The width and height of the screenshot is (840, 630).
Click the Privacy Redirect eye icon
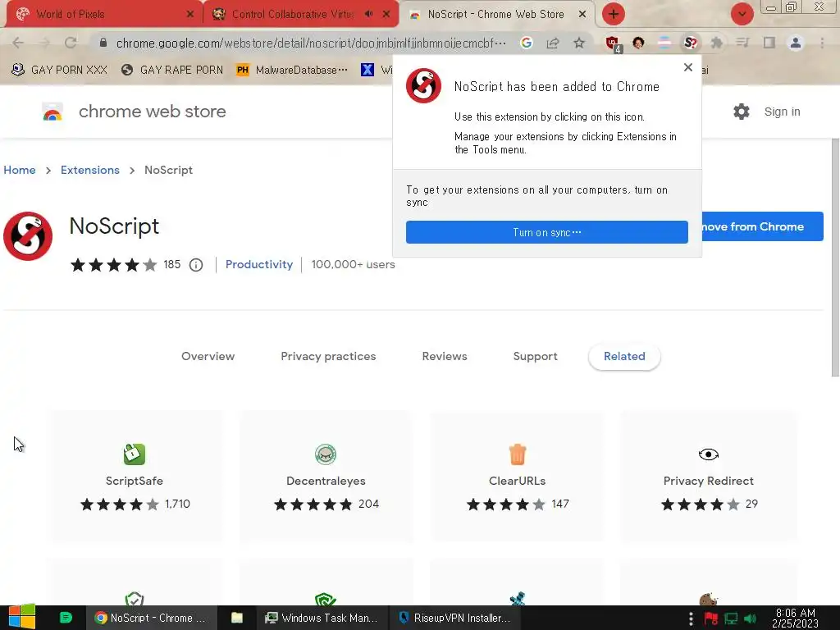point(708,454)
